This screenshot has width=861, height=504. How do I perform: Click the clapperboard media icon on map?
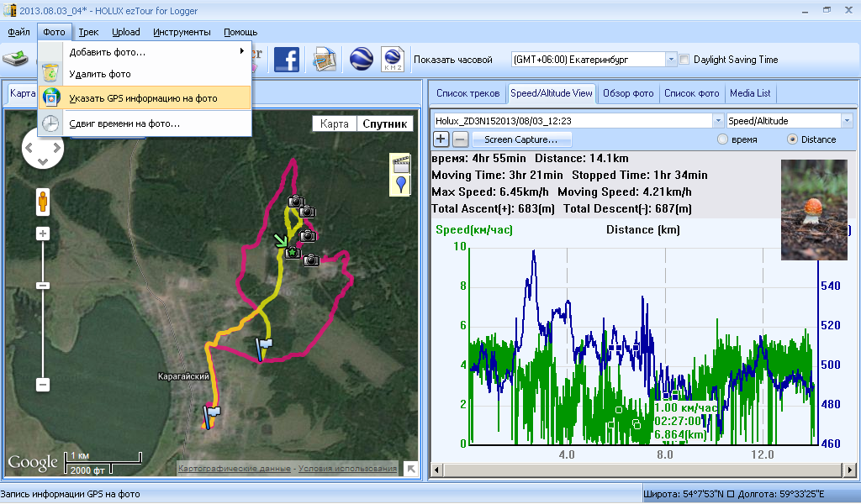point(401,164)
